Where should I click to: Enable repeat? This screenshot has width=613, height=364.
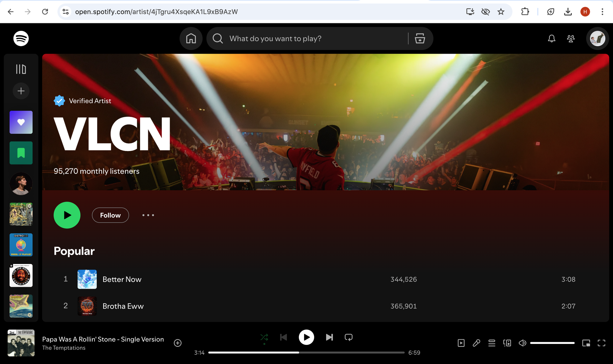coord(348,338)
